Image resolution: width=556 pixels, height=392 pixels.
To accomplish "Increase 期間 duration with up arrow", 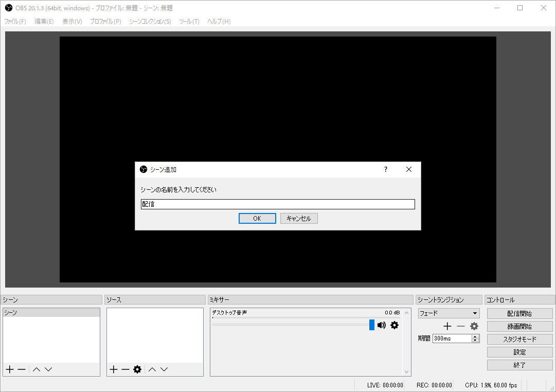I will (x=476, y=336).
